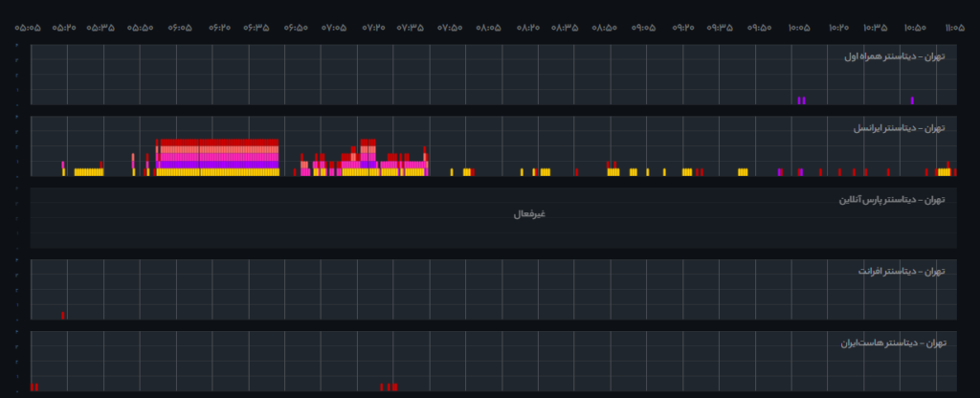The image size is (980, 398).
Task: Click the ۰۷:۳۵ time axis label
Action: click(410, 28)
